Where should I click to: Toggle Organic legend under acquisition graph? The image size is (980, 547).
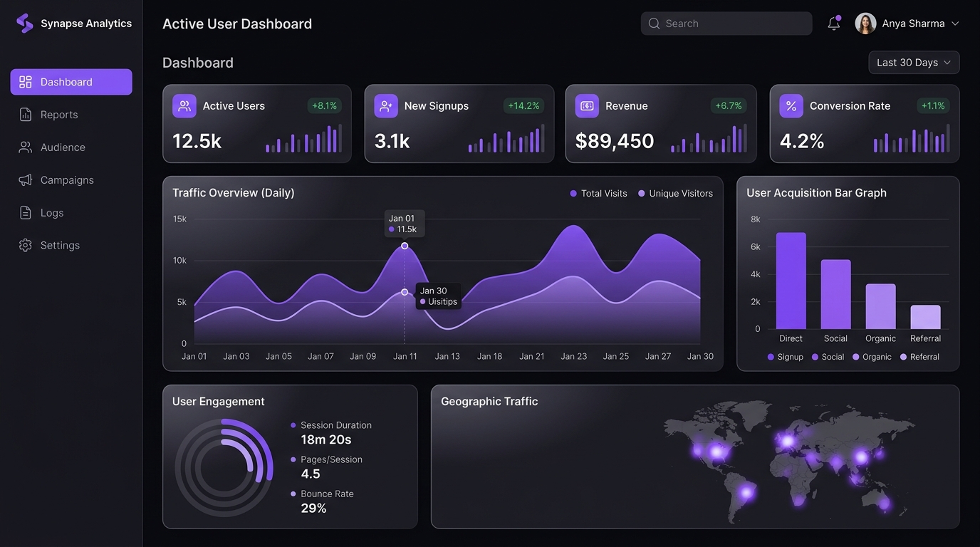click(x=872, y=357)
